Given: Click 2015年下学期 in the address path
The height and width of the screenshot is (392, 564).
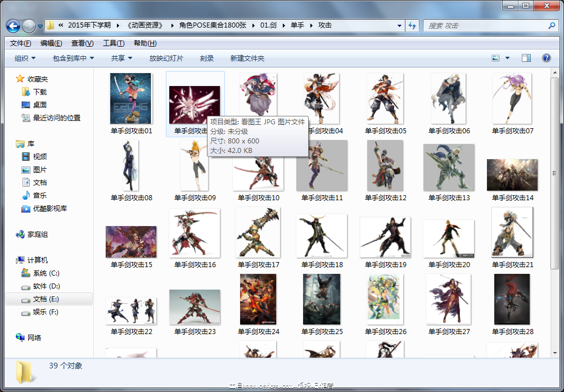Looking at the screenshot, I should [x=89, y=25].
